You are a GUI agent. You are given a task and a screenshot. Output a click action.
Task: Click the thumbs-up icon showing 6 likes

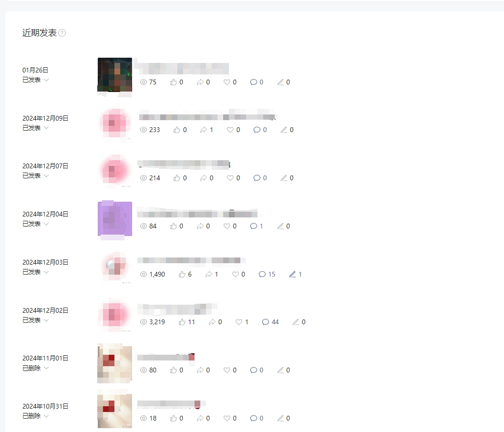click(182, 275)
